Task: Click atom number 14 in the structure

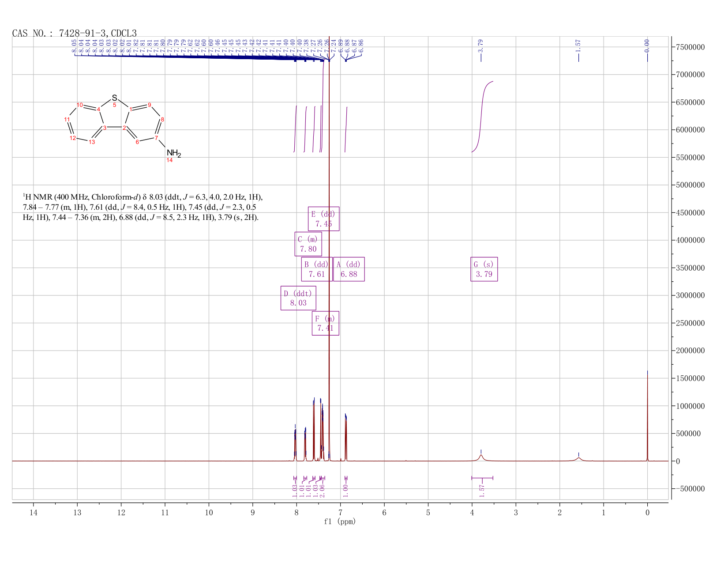Action: (169, 160)
